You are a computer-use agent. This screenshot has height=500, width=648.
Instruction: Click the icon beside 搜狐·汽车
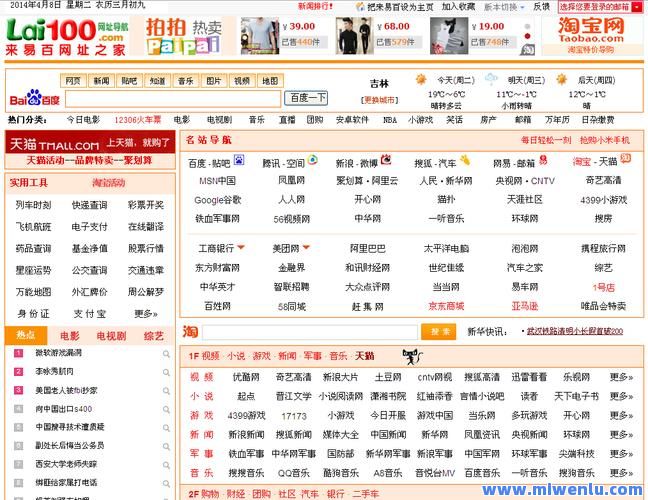point(465,160)
